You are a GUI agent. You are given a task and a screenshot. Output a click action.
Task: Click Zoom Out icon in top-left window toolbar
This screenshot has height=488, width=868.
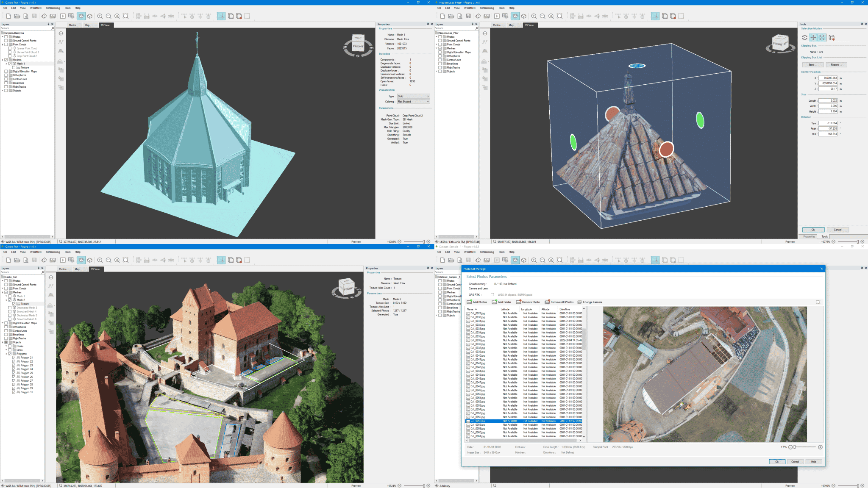pos(108,16)
